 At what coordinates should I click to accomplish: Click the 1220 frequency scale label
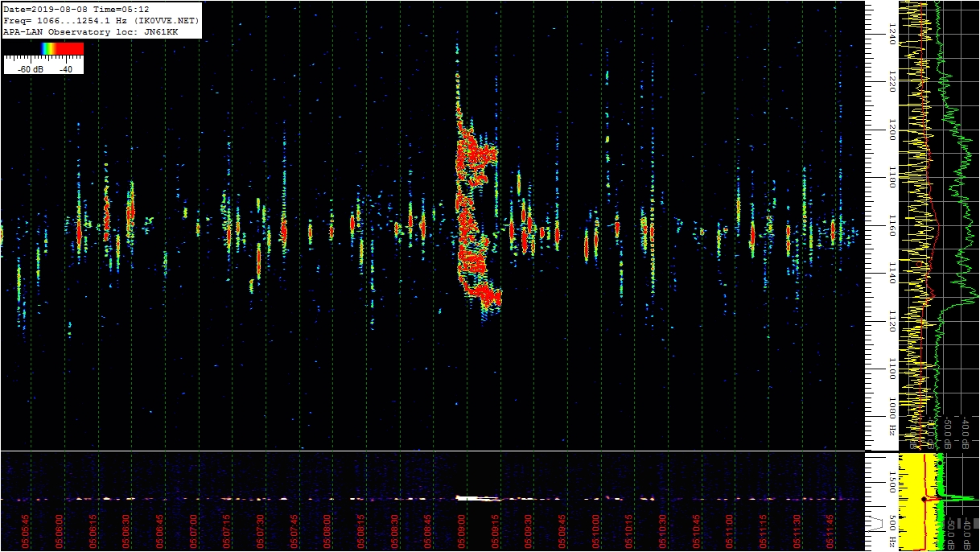[x=892, y=80]
